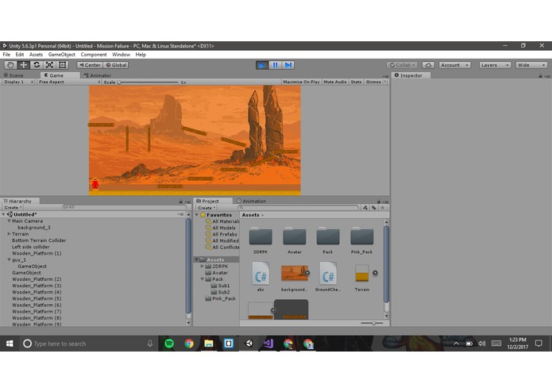This screenshot has width=552, height=392.
Task: Select the Move tool
Action: [24, 65]
